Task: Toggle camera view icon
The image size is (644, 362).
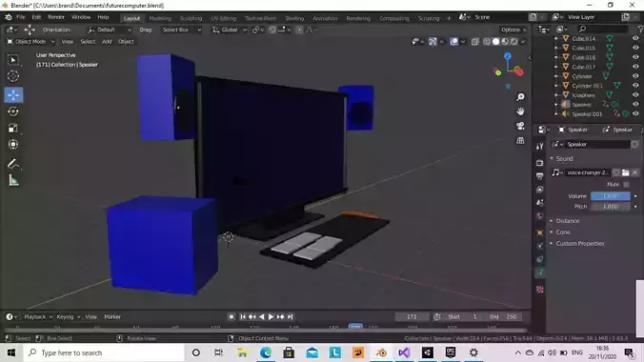Action: click(x=520, y=126)
